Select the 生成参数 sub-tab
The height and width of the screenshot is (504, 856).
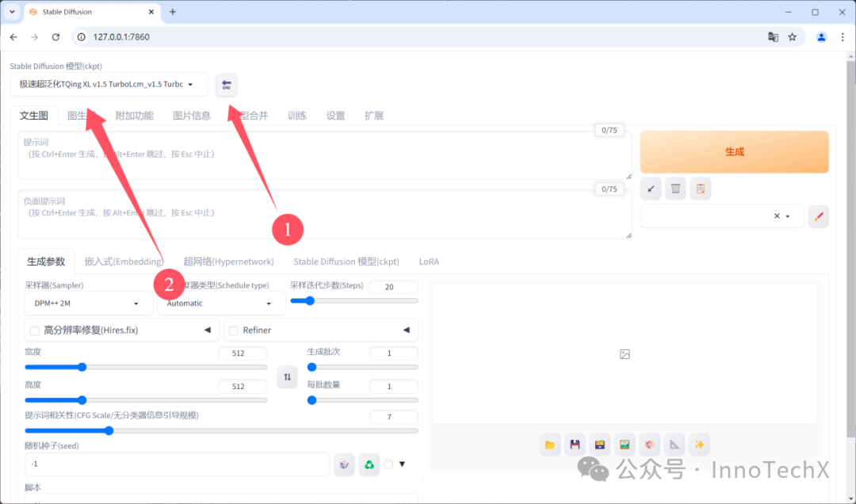[x=46, y=261]
